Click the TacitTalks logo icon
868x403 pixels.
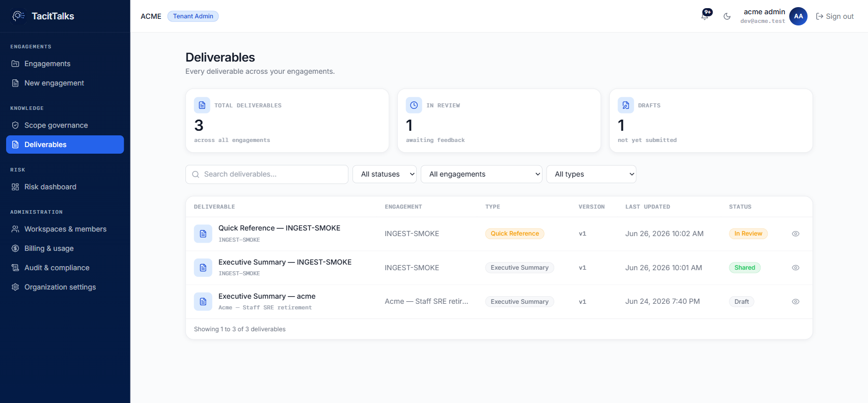(18, 16)
